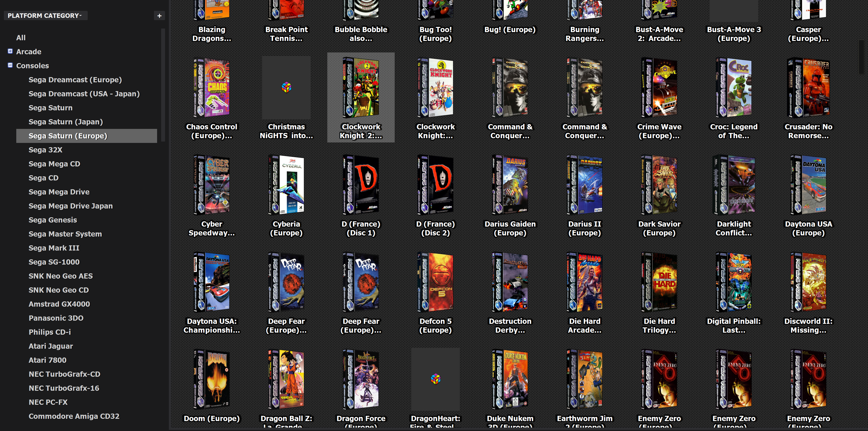Select Amstrad GX4000 platform

59,304
